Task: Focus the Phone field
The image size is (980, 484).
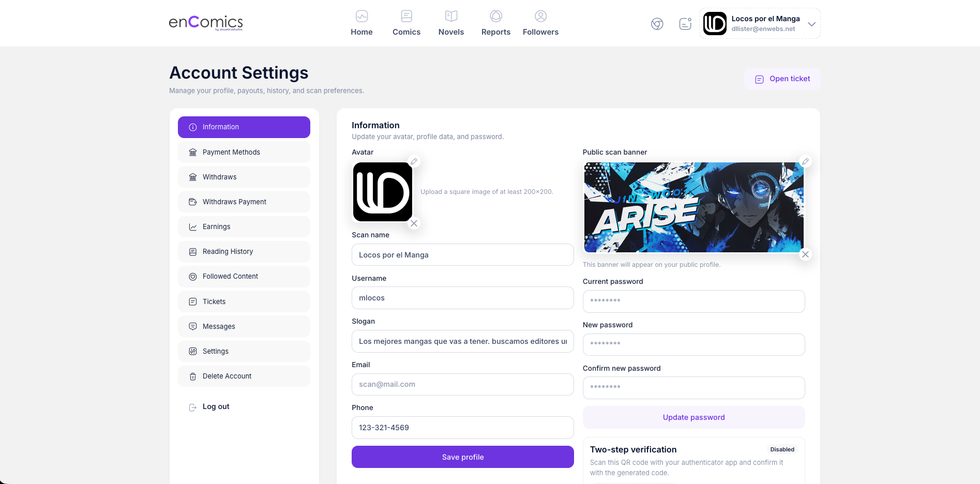Action: click(x=463, y=428)
